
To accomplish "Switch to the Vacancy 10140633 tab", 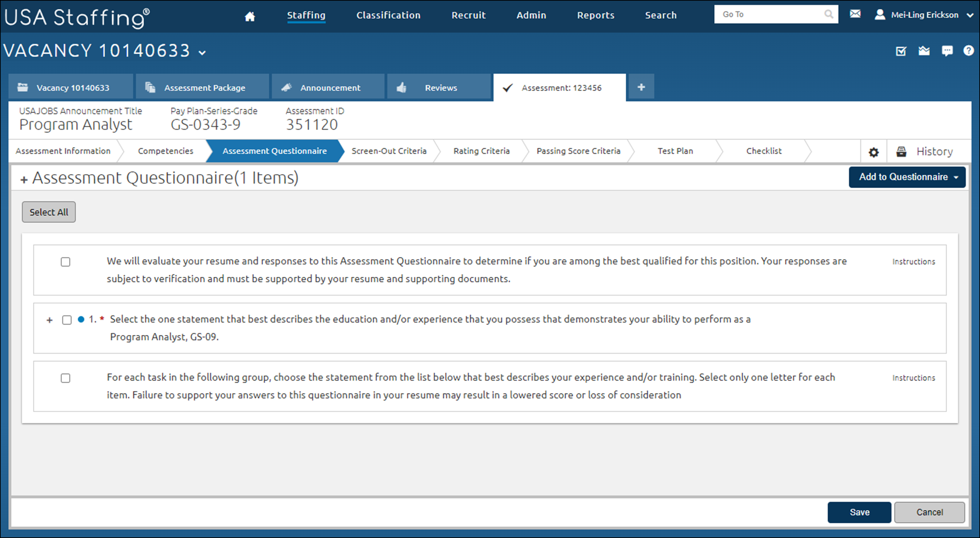I will pos(71,87).
